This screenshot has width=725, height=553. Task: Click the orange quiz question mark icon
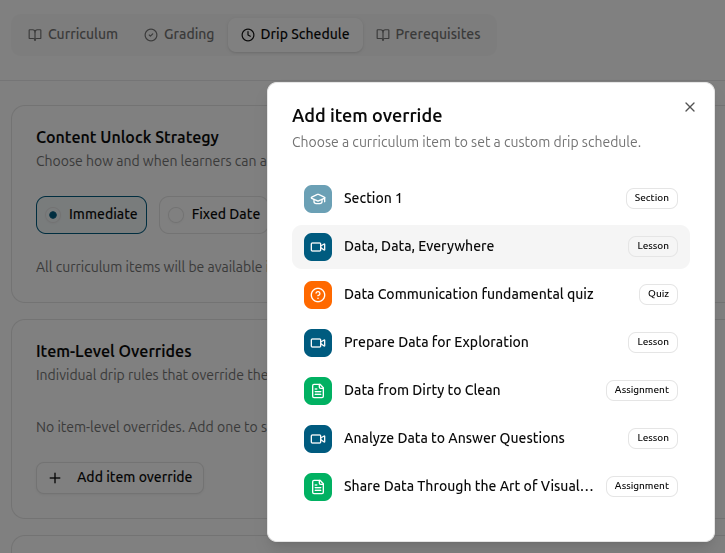tap(318, 295)
